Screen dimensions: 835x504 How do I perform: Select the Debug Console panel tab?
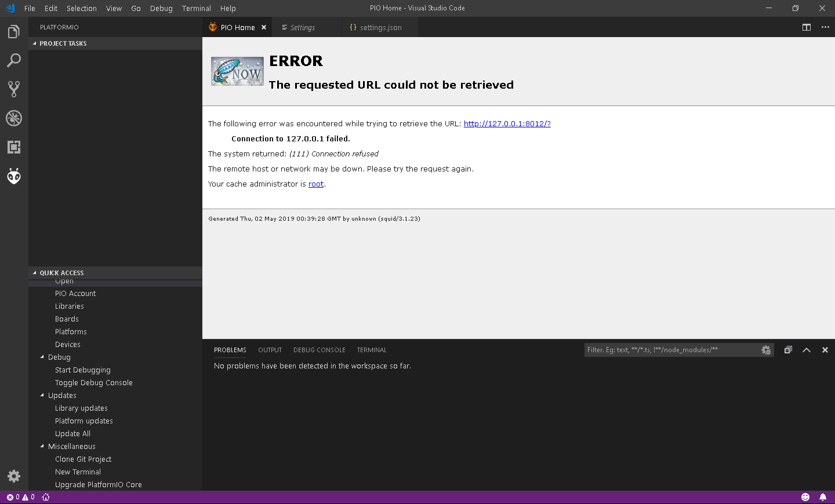point(320,350)
